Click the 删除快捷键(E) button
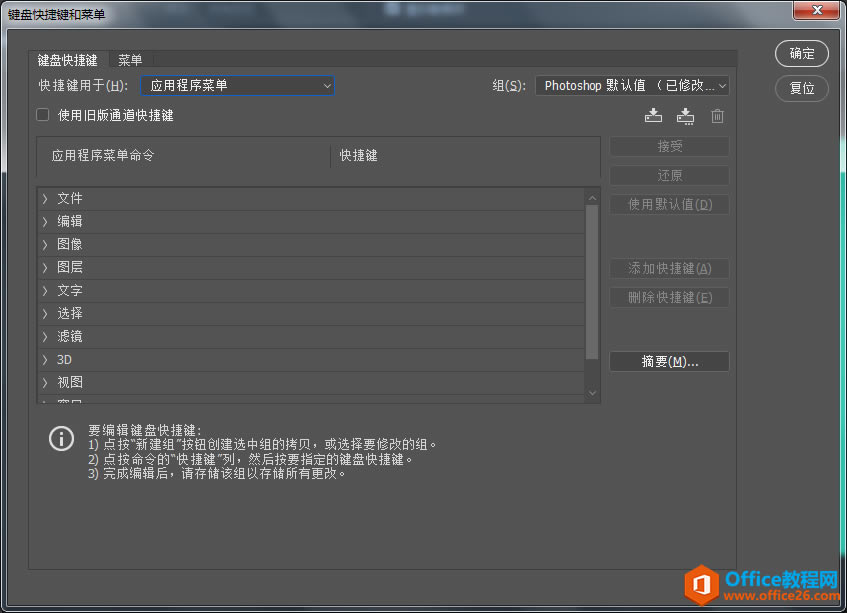 pos(669,298)
